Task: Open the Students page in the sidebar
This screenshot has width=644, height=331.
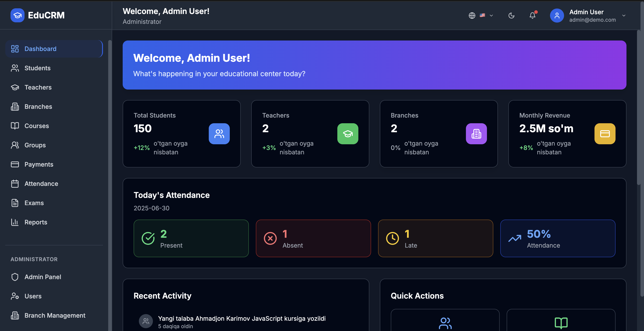Action: (37, 68)
